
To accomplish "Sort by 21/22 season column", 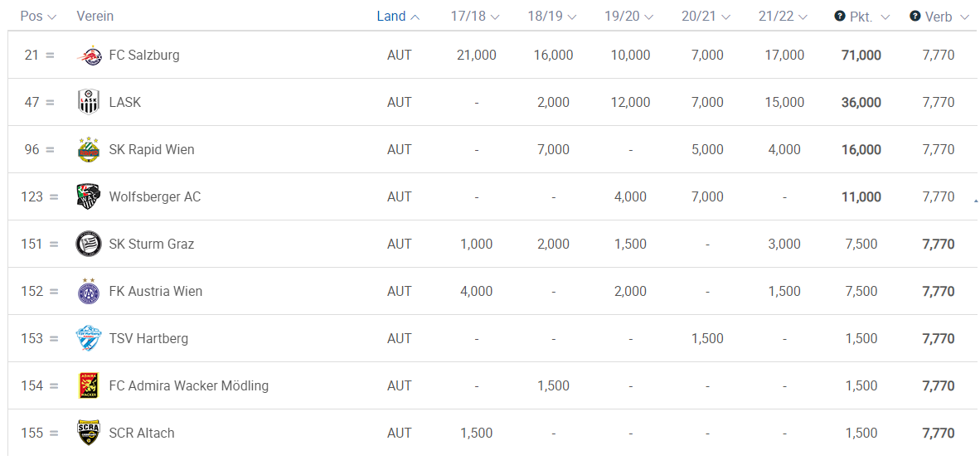I will [x=784, y=17].
